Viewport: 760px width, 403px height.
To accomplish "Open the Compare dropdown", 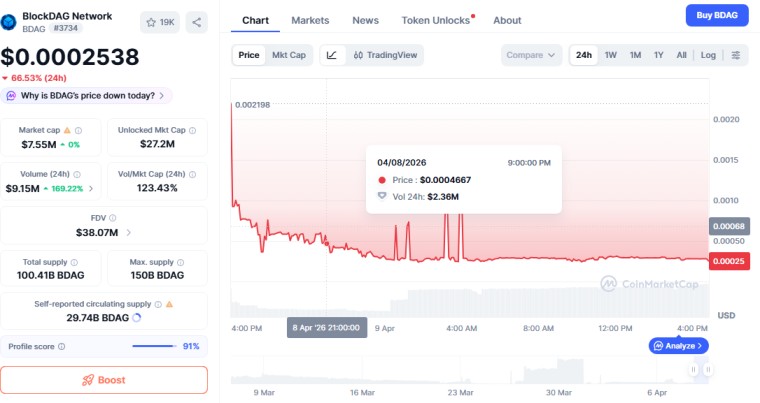I will [x=531, y=55].
